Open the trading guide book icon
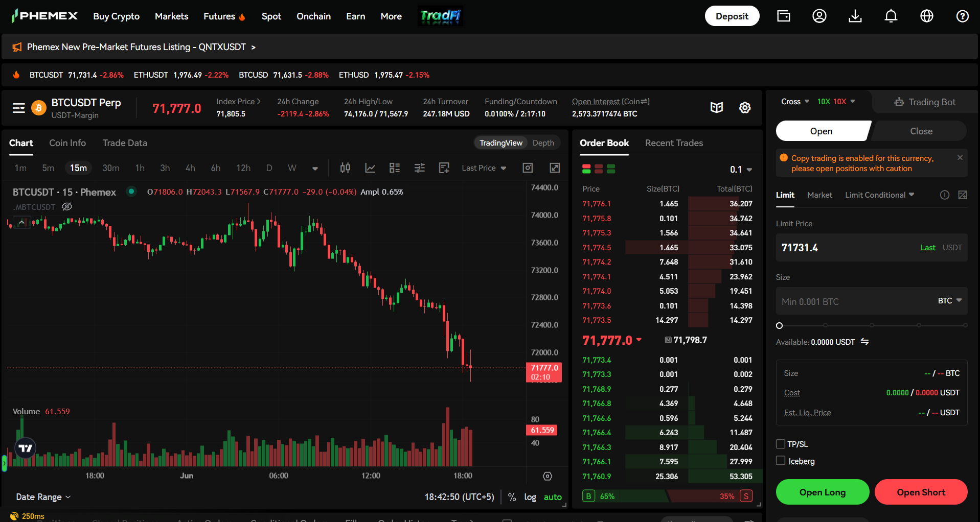This screenshot has width=980, height=522. pos(717,107)
